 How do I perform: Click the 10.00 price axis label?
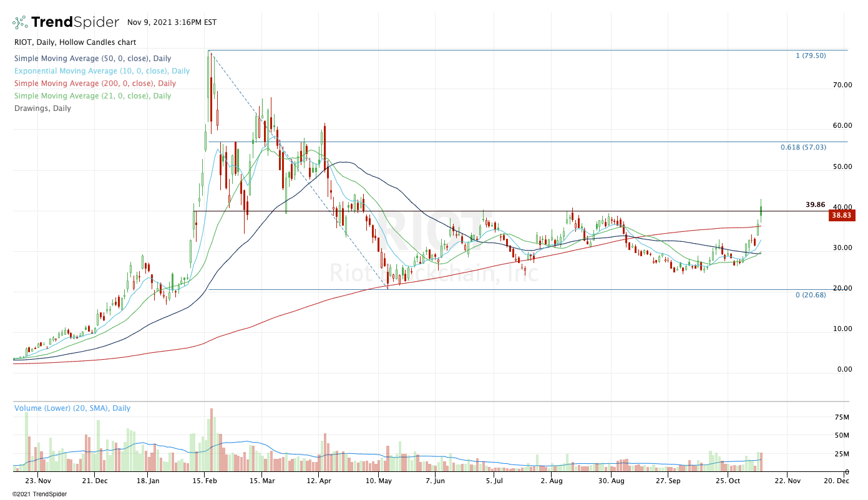click(x=842, y=329)
